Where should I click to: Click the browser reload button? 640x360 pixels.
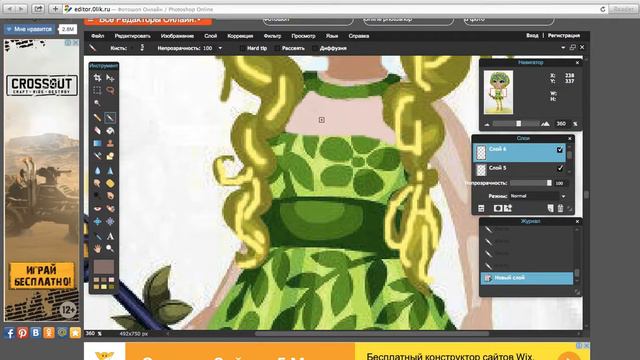602,9
